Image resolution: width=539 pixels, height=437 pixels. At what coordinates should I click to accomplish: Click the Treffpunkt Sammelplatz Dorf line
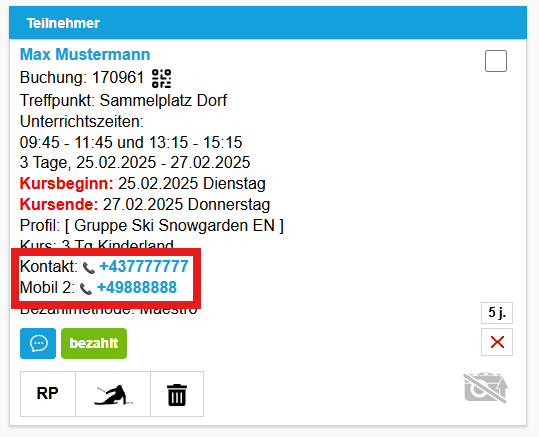(x=123, y=100)
